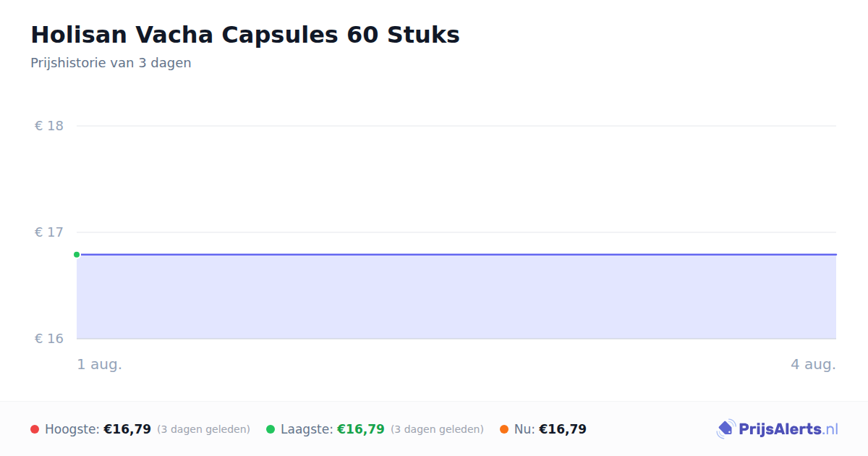Click the red Hoogste legend dot
This screenshot has height=456, width=868.
35,429
